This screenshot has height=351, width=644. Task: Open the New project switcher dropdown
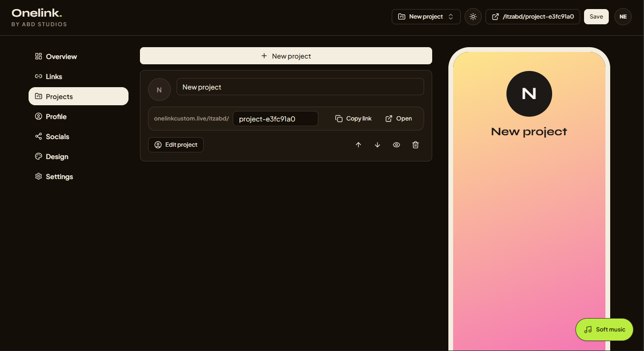[x=426, y=17]
